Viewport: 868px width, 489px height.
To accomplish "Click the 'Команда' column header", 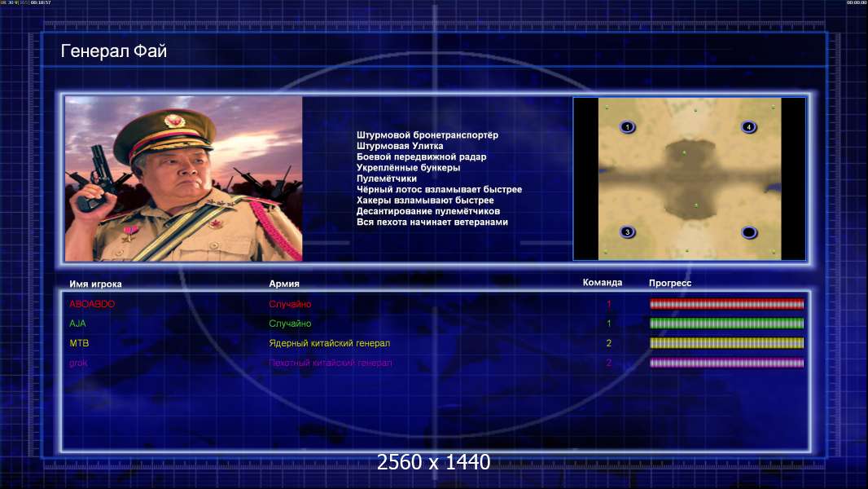I will coord(603,283).
